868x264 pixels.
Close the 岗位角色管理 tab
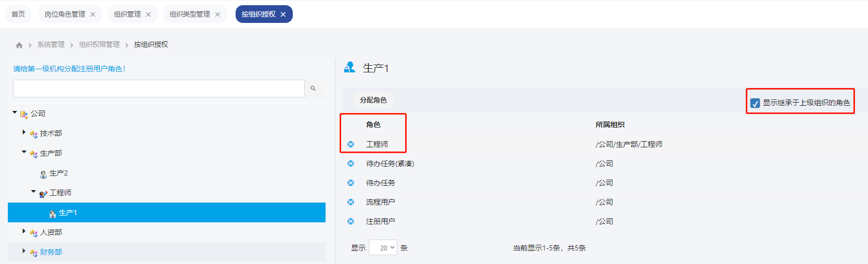(93, 15)
